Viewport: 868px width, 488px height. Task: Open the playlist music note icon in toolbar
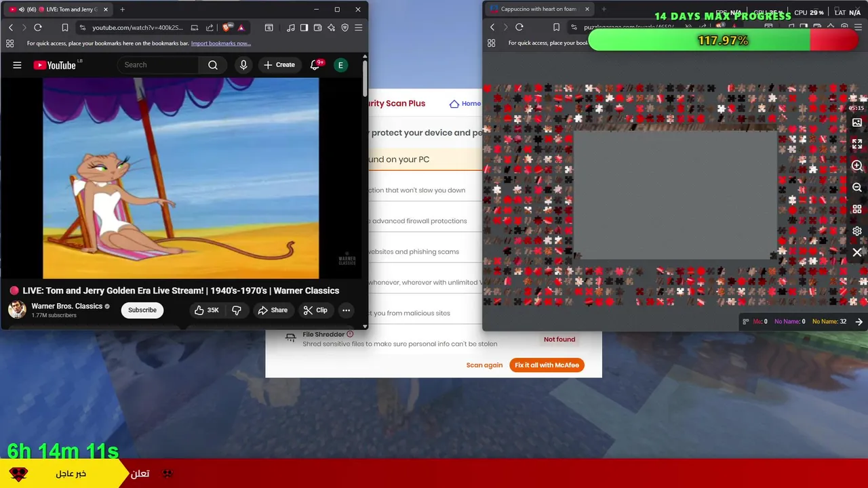(x=291, y=28)
